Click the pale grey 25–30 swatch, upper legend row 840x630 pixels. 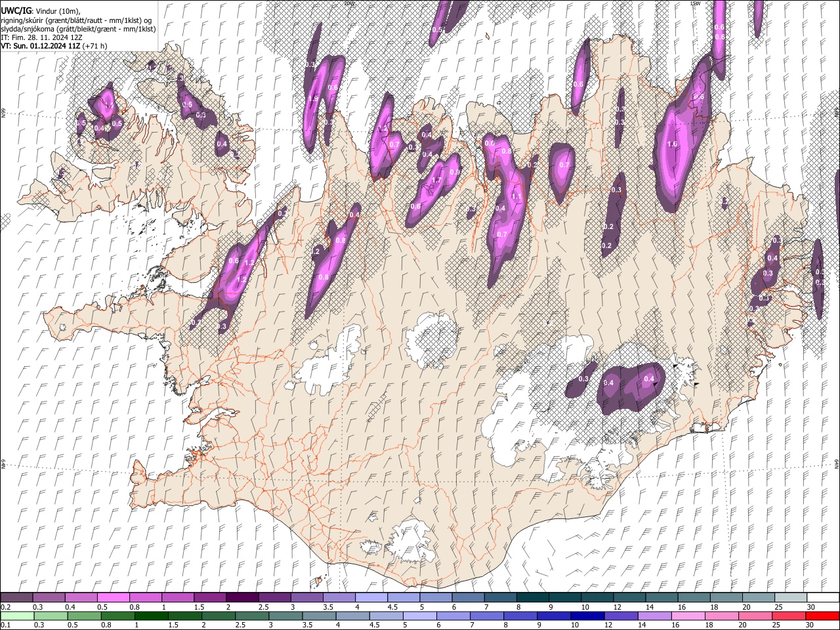[790, 598]
